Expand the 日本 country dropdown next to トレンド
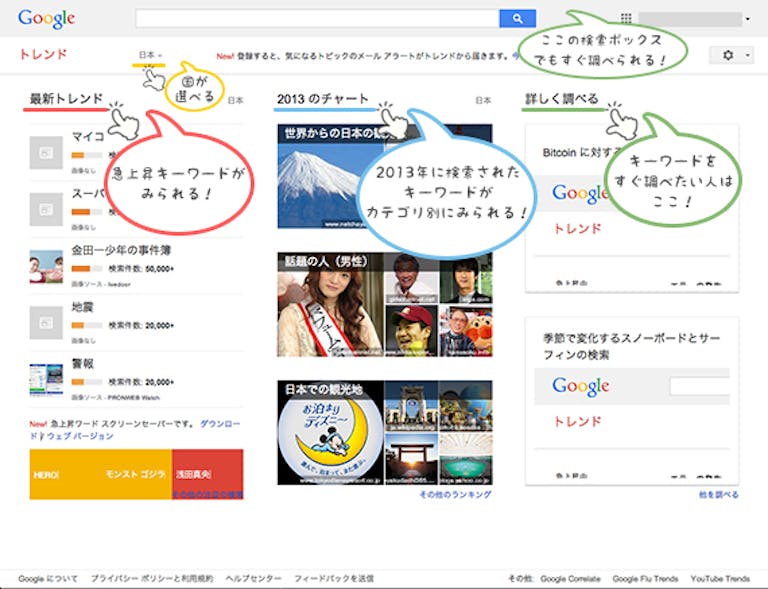 pyautogui.click(x=150, y=55)
